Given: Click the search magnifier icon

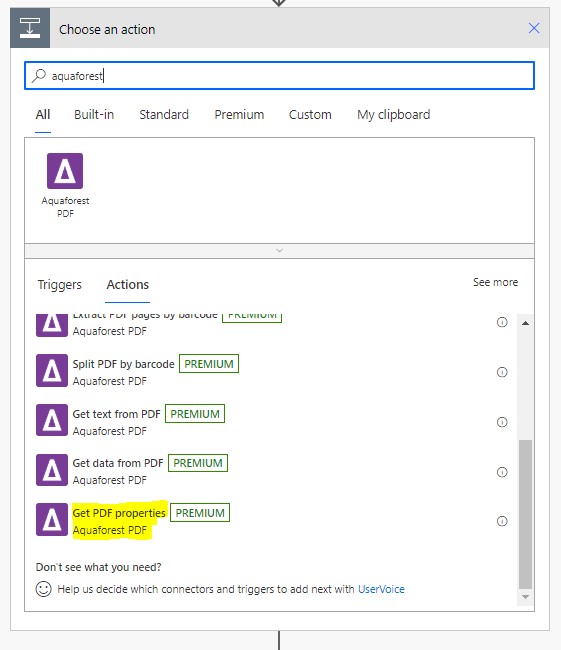Looking at the screenshot, I should pyautogui.click(x=39, y=75).
